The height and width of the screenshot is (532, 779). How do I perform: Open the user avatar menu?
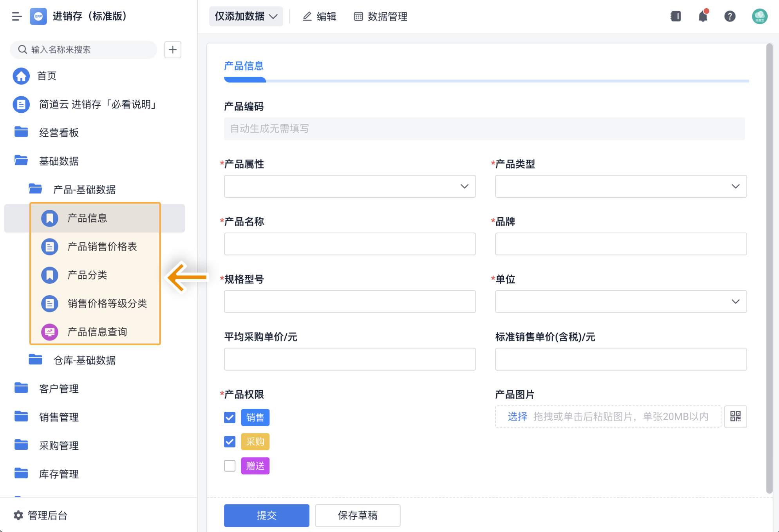759,16
